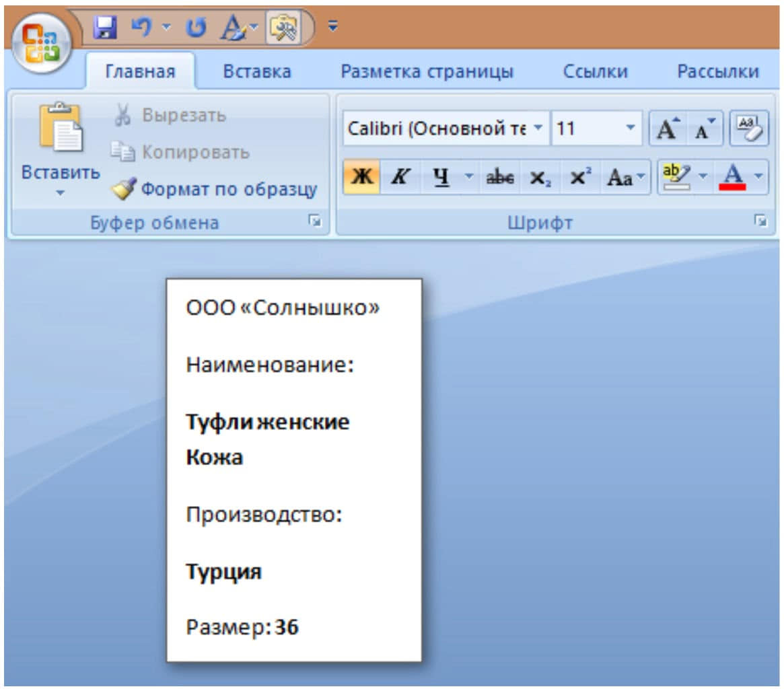
Task: Toggle Italic formatting button К
Action: pos(400,177)
